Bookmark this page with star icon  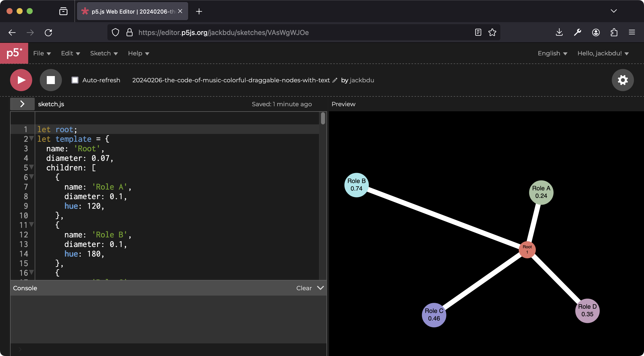492,32
